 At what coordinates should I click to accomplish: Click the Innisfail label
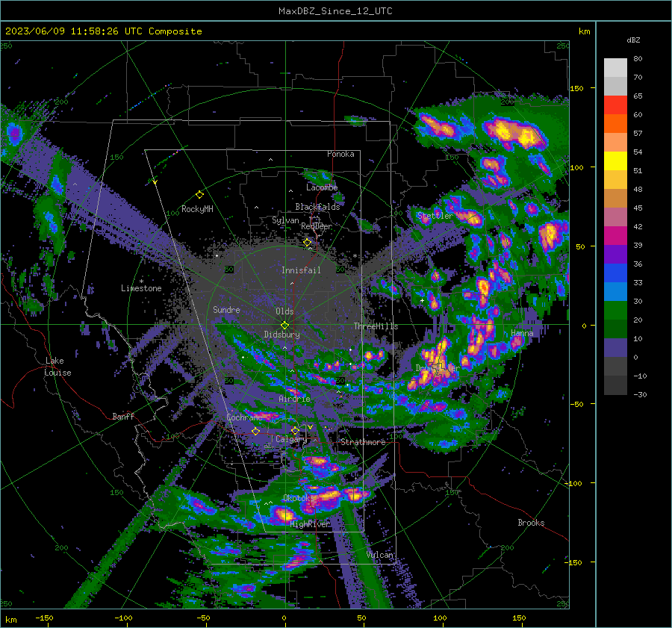301,270
